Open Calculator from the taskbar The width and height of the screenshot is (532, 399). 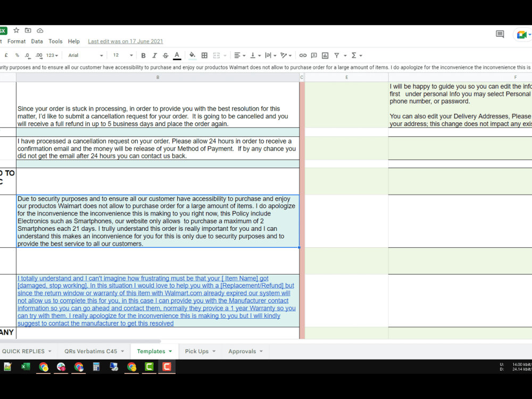96,367
